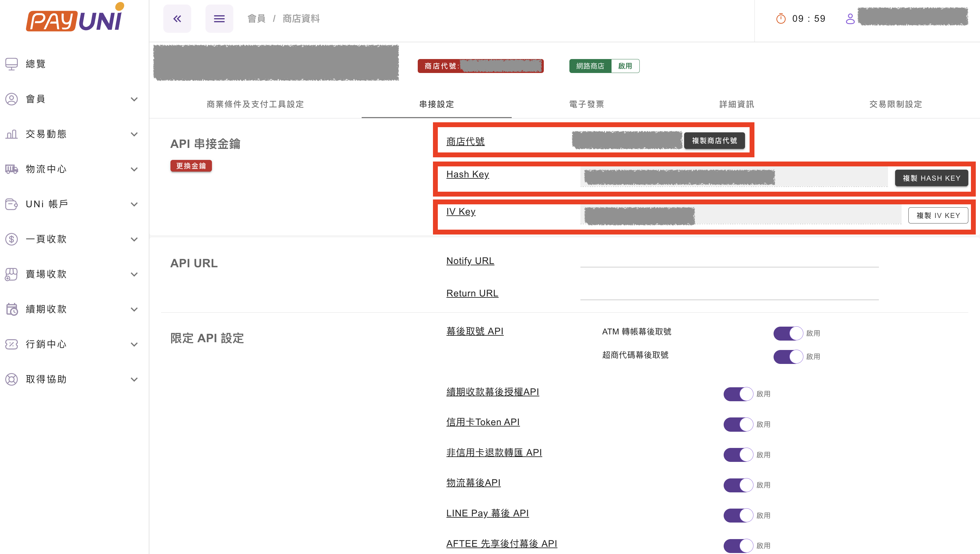The image size is (980, 554).
Task: Click the UNi 帳戶 wallet icon
Action: 11,204
